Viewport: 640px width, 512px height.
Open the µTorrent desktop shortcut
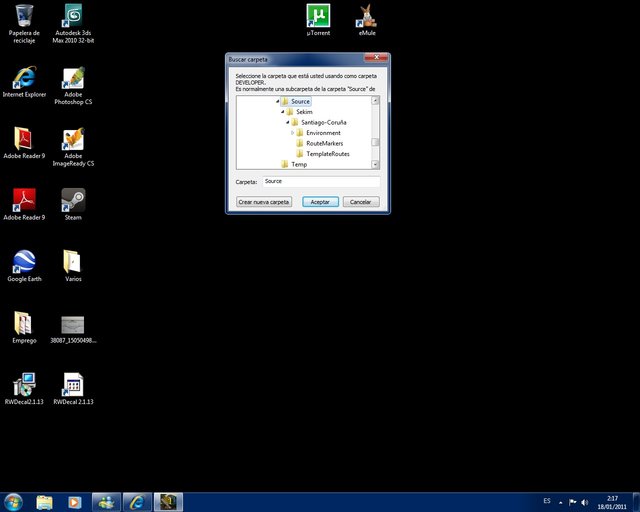[318, 17]
